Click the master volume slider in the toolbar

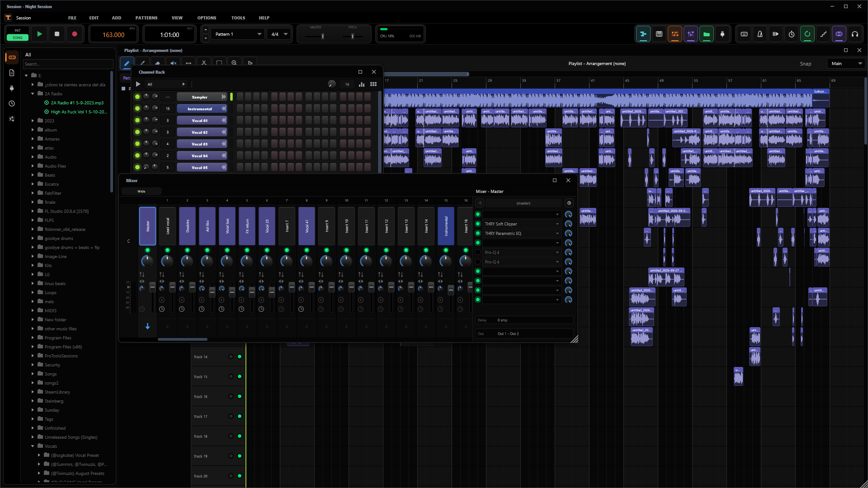(x=322, y=36)
